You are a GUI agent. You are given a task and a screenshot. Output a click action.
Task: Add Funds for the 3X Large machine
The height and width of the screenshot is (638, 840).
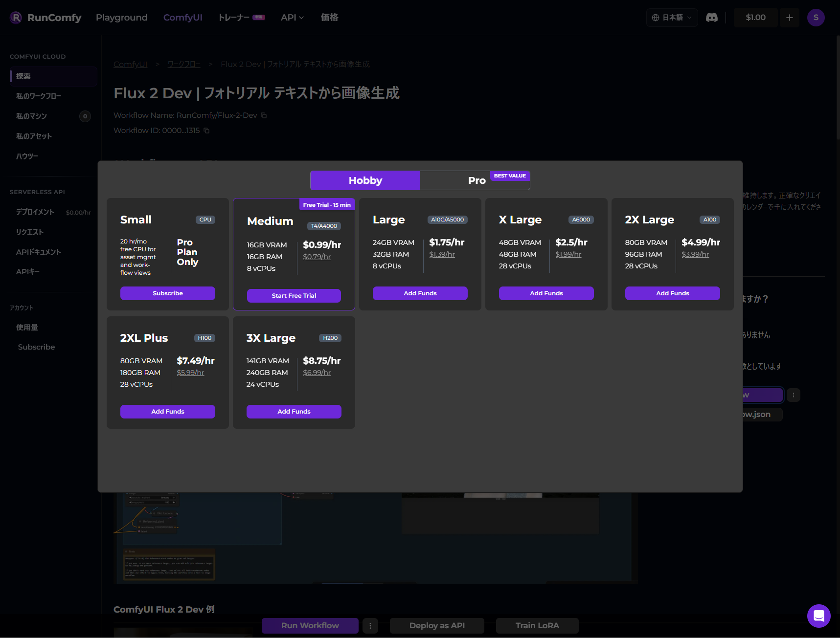[294, 412]
